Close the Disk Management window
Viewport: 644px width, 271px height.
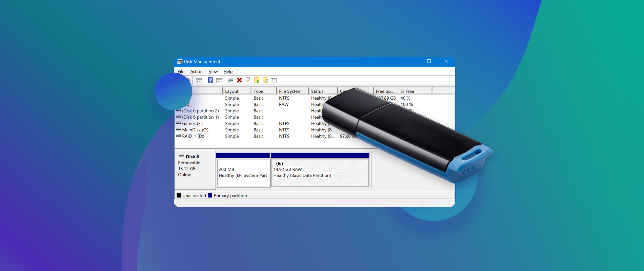pos(446,61)
